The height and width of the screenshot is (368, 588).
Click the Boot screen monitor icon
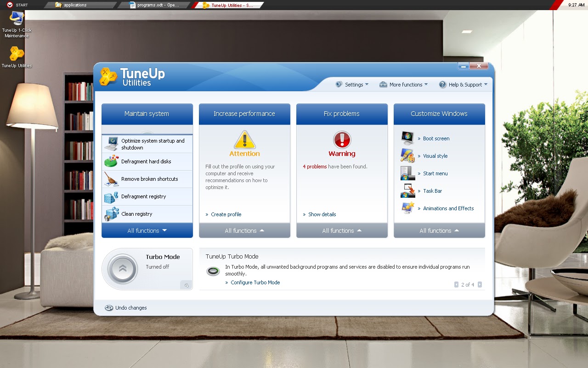407,138
